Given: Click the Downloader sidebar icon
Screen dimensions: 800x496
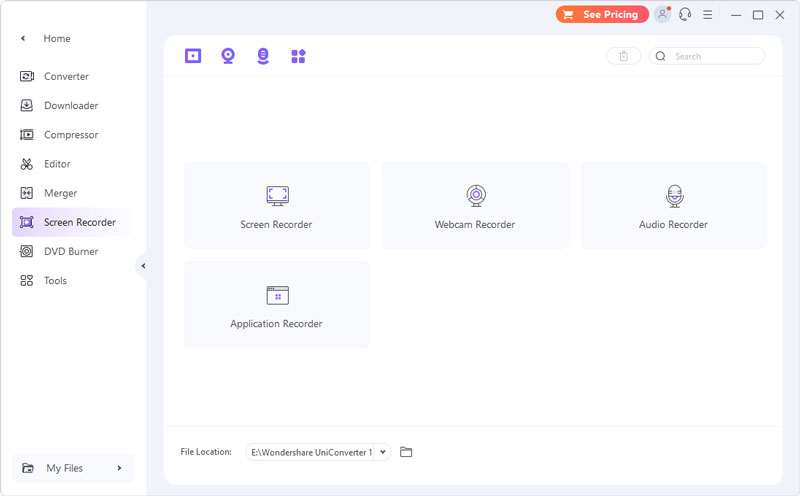Looking at the screenshot, I should tap(27, 106).
